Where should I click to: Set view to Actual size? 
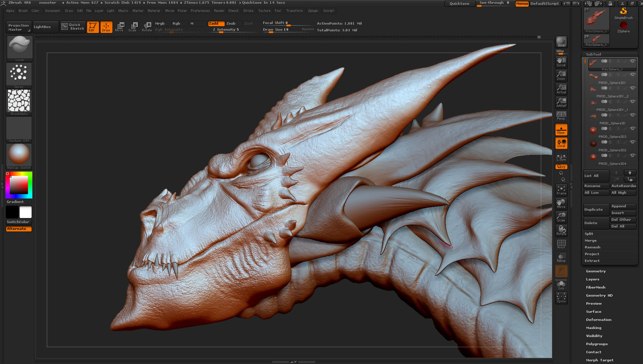tap(561, 89)
